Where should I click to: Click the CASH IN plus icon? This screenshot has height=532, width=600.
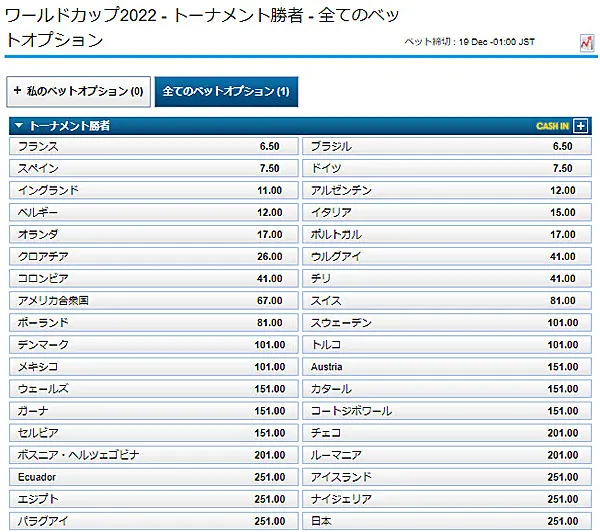(x=580, y=126)
